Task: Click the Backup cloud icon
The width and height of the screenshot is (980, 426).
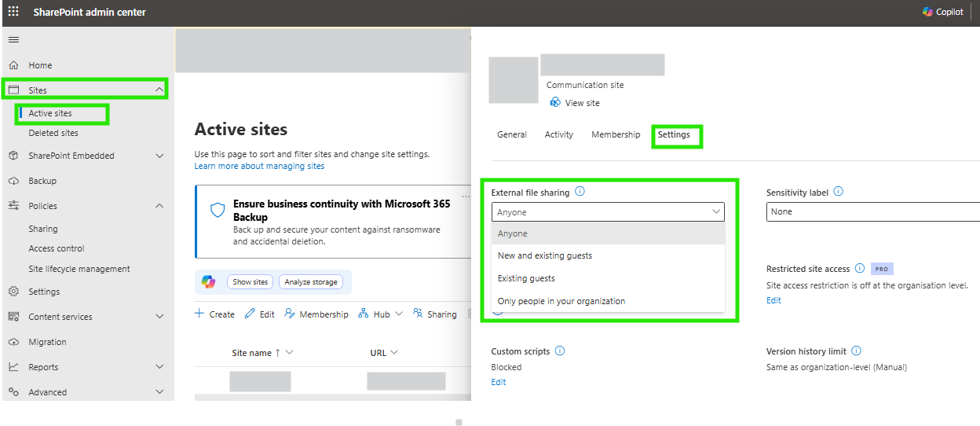Action: [13, 181]
